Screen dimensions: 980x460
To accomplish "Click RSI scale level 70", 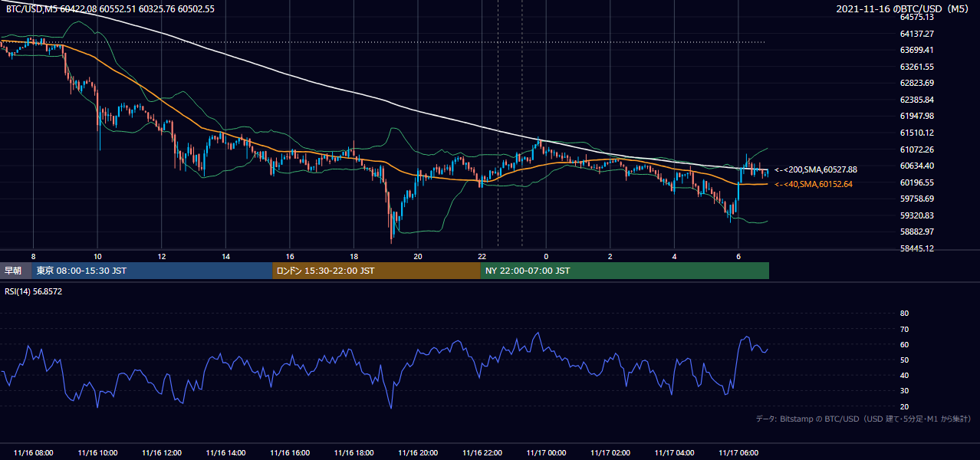I will point(904,329).
